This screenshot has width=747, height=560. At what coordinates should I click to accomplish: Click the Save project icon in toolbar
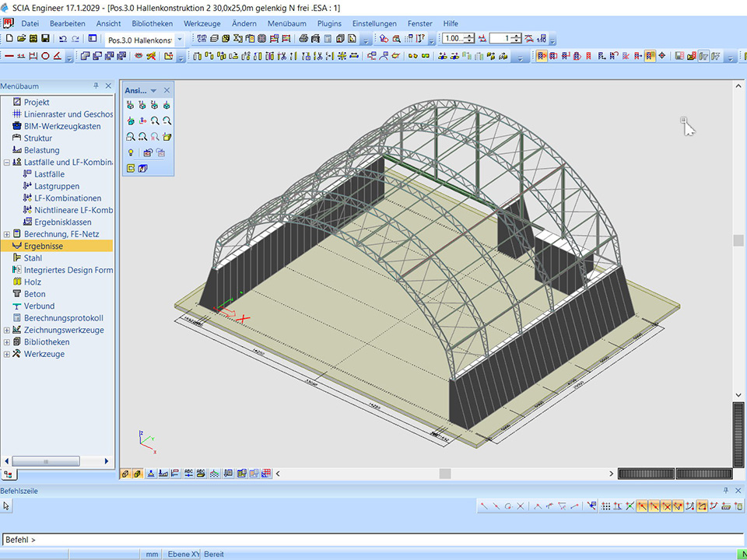pyautogui.click(x=45, y=38)
